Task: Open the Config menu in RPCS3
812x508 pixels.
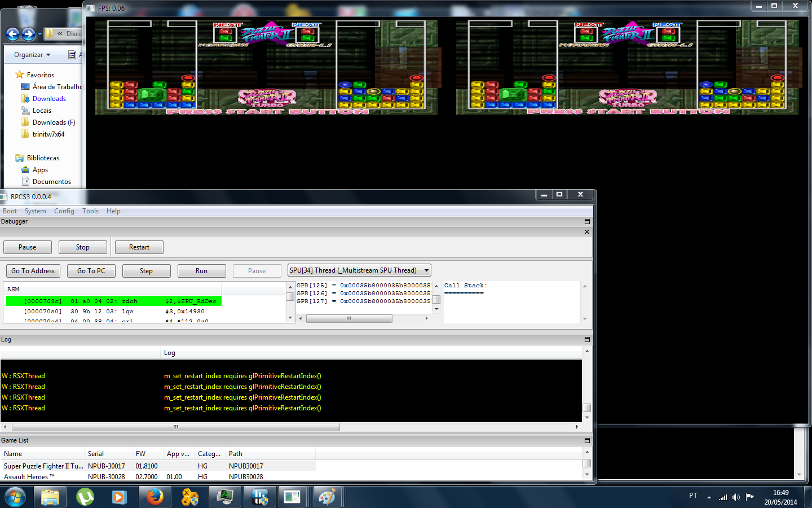Action: tap(64, 211)
